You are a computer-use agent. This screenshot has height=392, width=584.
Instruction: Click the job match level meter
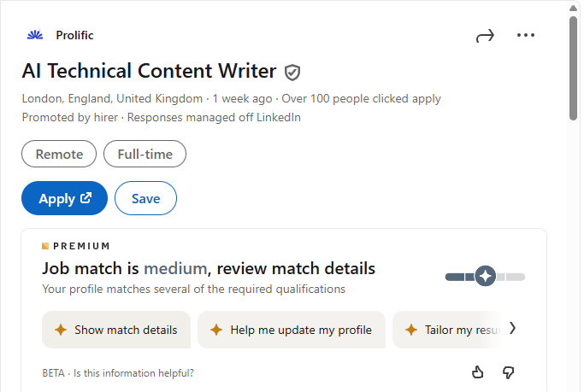pos(485,277)
